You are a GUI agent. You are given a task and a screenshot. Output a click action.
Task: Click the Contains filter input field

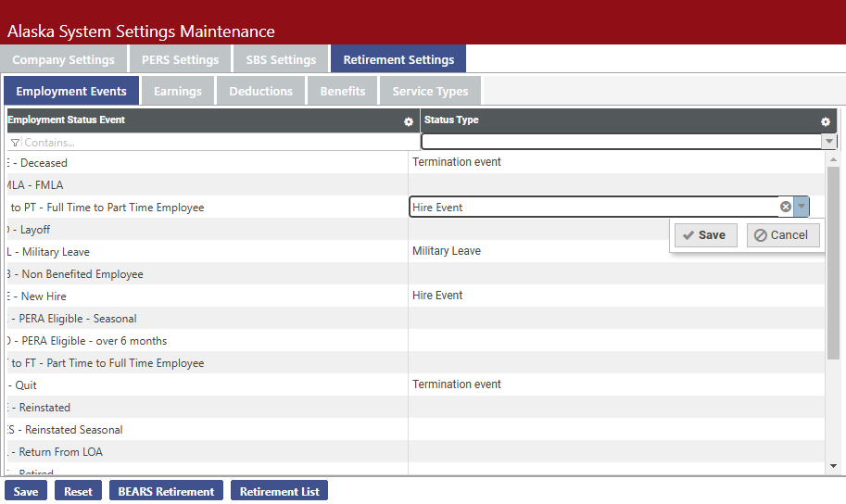click(x=219, y=143)
